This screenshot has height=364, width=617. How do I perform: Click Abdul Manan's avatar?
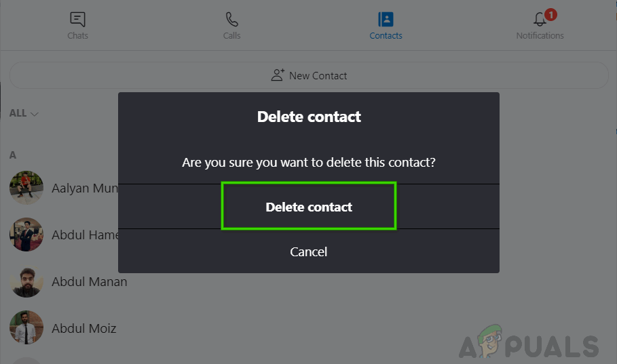click(x=26, y=281)
